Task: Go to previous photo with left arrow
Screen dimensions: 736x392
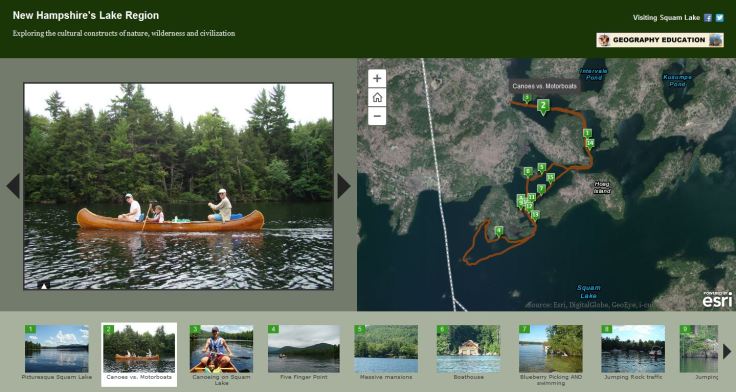Action: 13,186
